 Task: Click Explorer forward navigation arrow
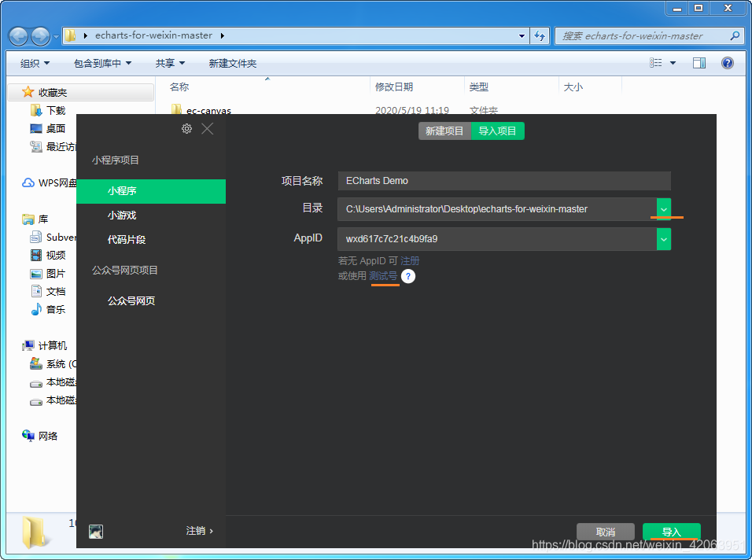(x=40, y=36)
